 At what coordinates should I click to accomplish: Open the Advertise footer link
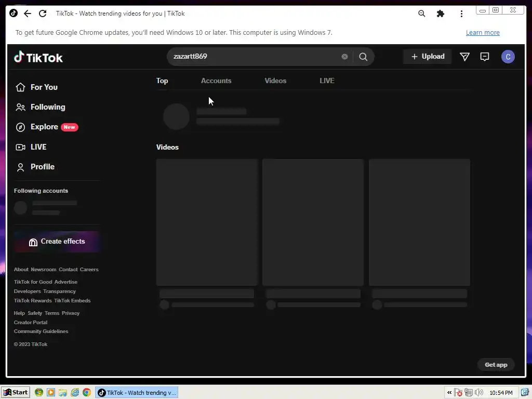point(66,282)
